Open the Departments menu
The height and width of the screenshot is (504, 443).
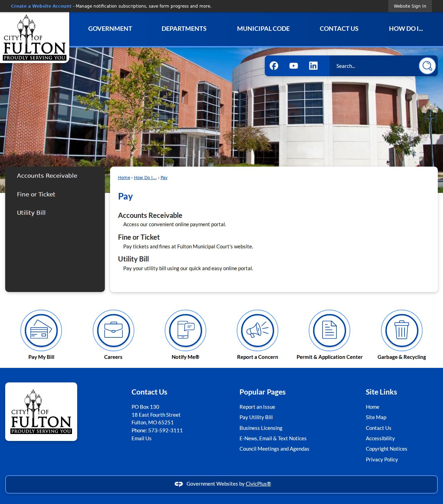coord(184,29)
